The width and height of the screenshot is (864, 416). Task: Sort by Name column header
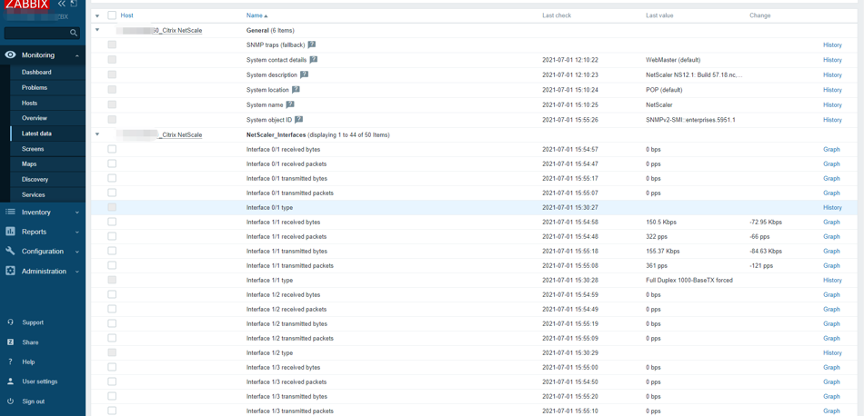tap(257, 15)
